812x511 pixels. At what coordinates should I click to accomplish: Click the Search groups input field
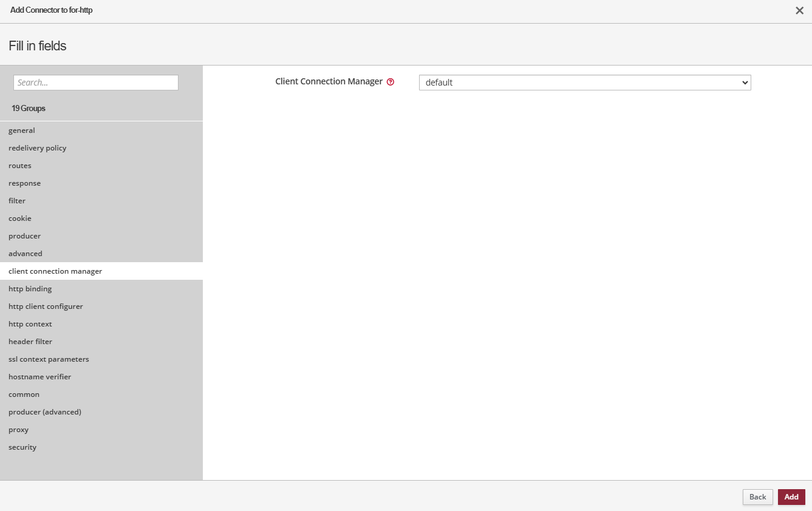click(x=96, y=83)
